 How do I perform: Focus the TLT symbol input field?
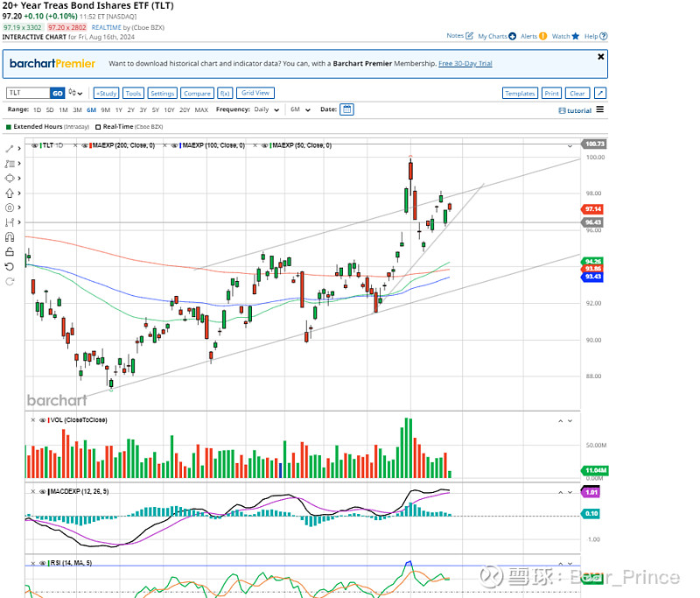(x=28, y=93)
